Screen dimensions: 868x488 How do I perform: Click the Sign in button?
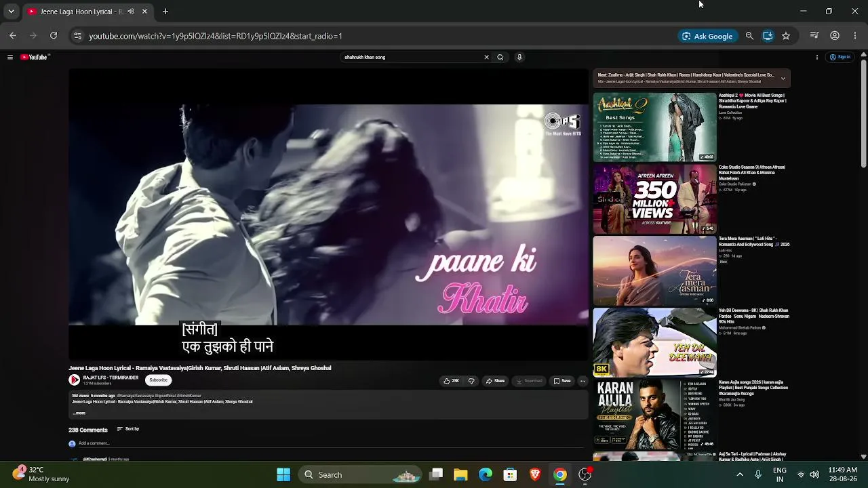[841, 58]
